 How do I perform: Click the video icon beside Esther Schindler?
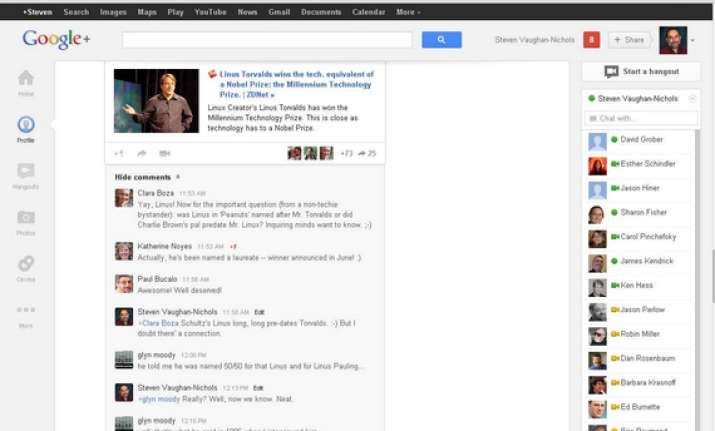[615, 164]
